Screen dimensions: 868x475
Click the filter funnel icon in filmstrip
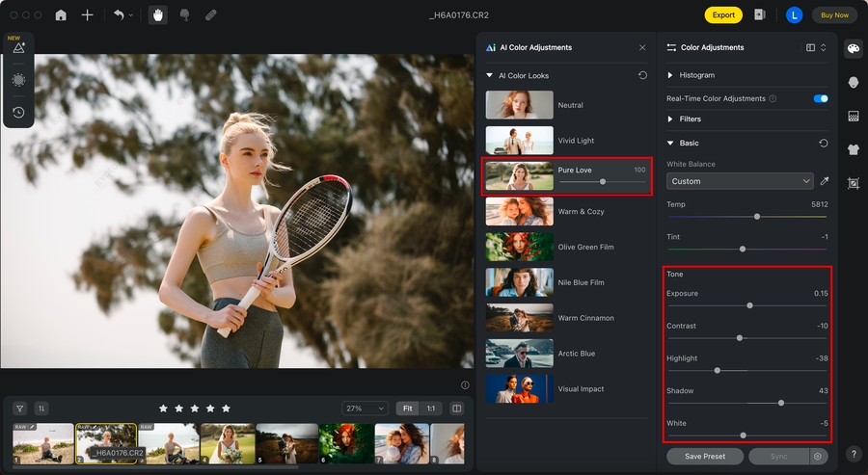19,409
